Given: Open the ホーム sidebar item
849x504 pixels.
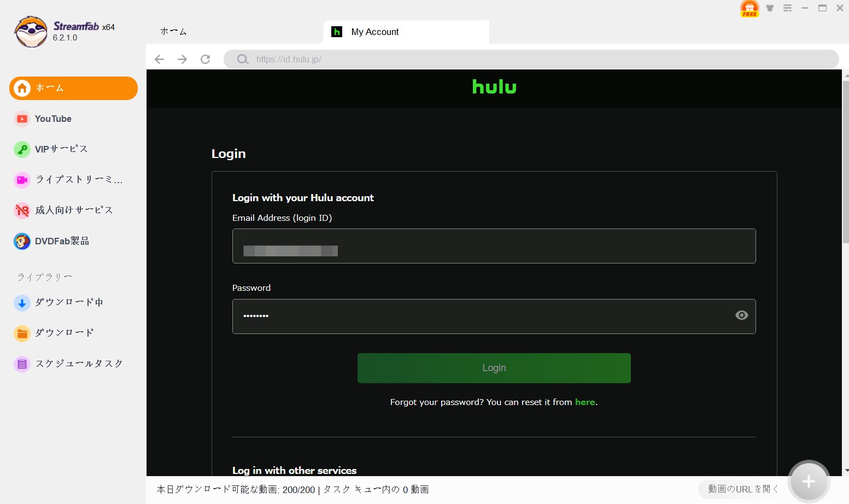Looking at the screenshot, I should pyautogui.click(x=73, y=88).
